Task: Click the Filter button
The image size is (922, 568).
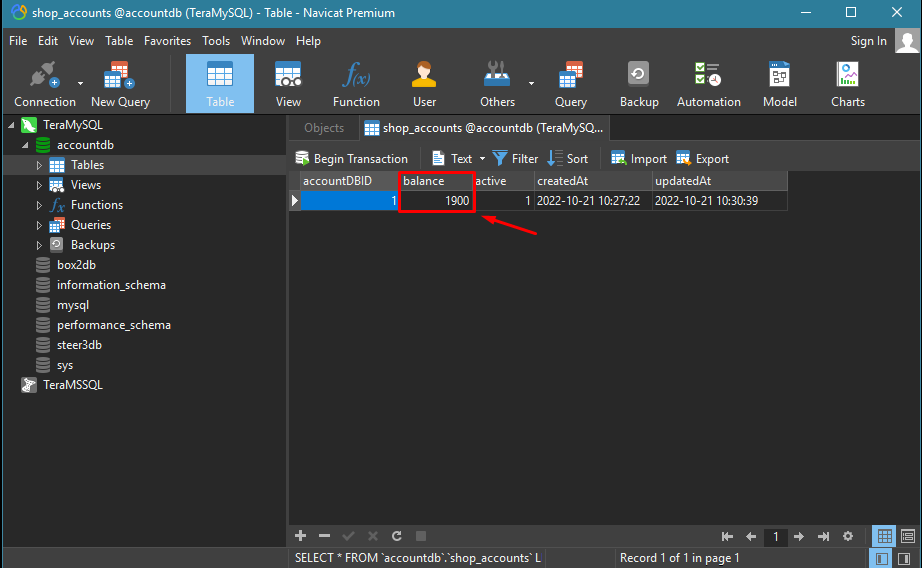Action: (516, 159)
